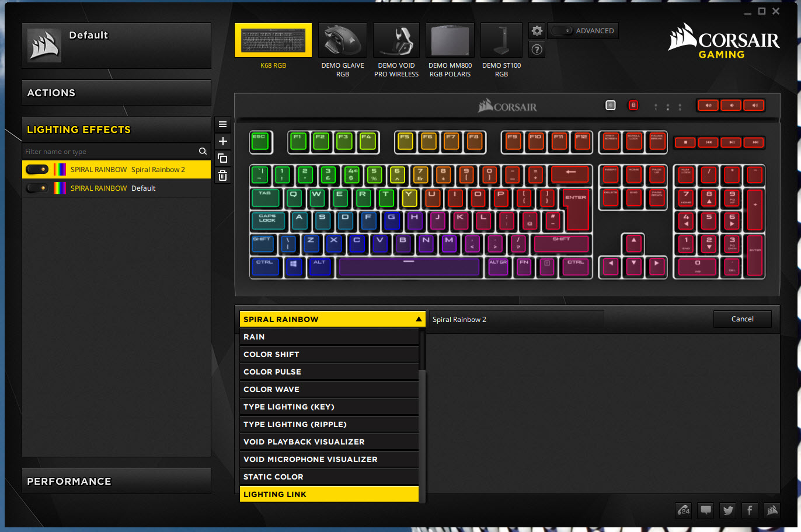
Task: Select the brightness key on keyboard preview
Action: (x=610, y=106)
